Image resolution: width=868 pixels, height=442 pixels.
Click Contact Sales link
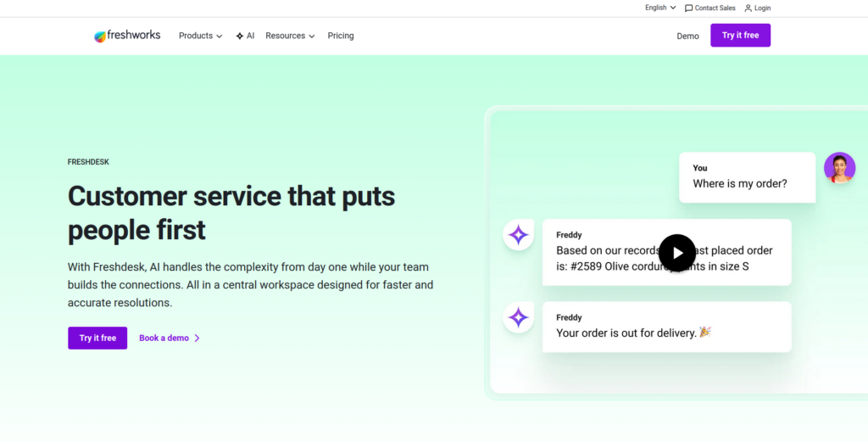pyautogui.click(x=709, y=8)
